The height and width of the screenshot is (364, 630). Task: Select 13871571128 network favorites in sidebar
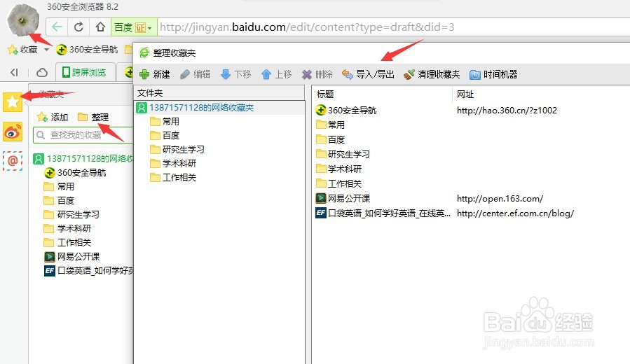click(83, 158)
